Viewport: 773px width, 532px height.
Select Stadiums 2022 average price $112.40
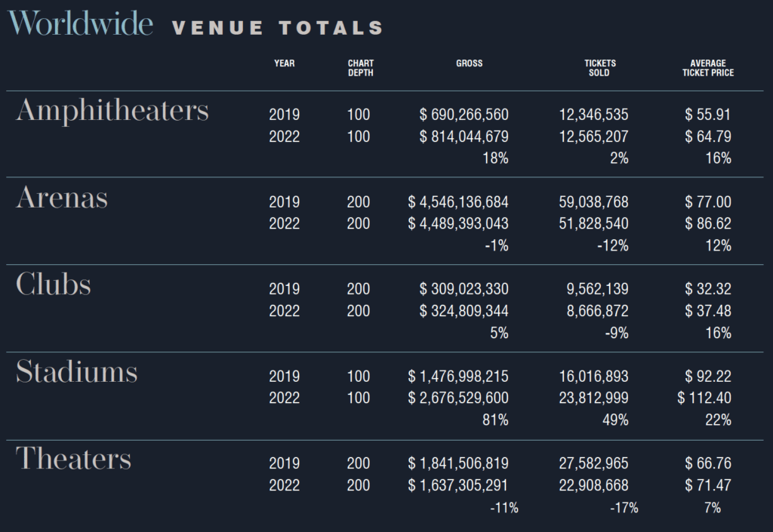point(704,398)
